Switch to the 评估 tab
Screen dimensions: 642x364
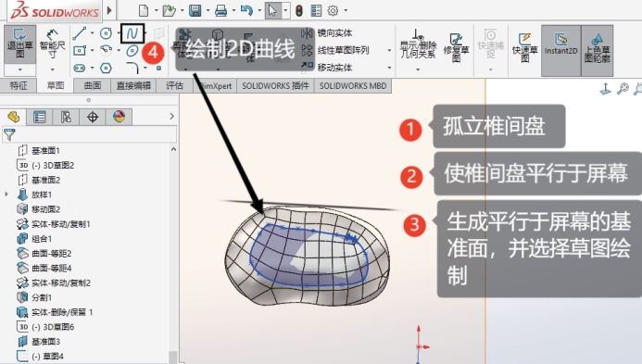[x=174, y=85]
